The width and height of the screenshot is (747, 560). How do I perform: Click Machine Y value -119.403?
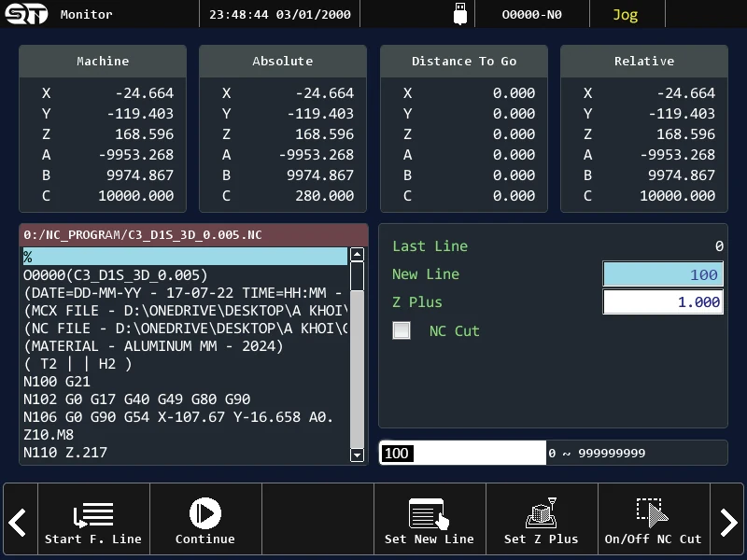[140, 113]
